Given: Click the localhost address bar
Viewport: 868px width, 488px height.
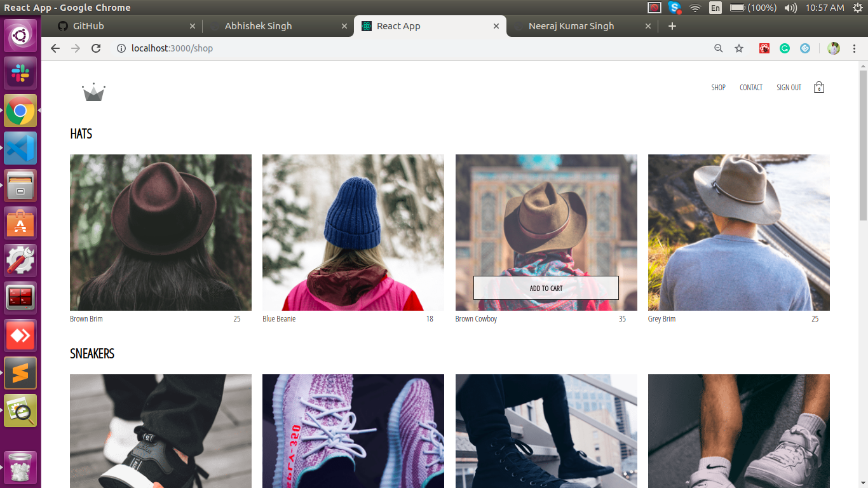Looking at the screenshot, I should 381,48.
